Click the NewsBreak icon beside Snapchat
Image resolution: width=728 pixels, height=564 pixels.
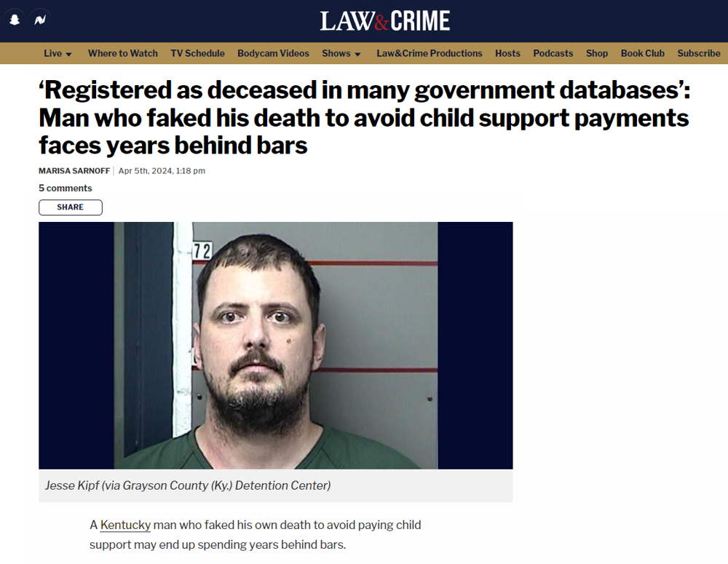(40, 20)
